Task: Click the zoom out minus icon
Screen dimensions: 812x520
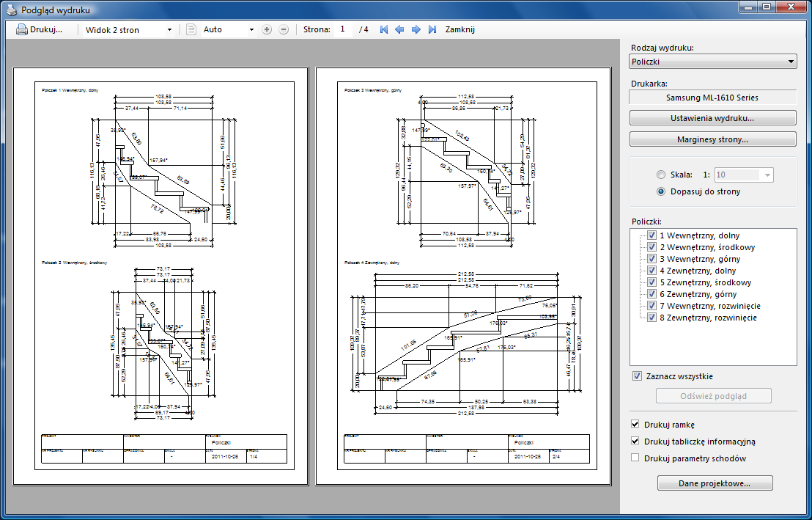Action: [x=284, y=30]
